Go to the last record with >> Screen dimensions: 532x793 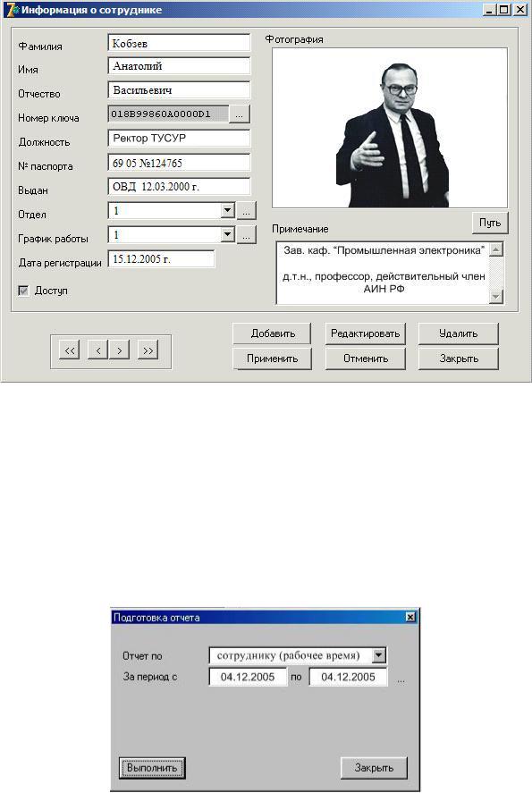[x=148, y=350]
